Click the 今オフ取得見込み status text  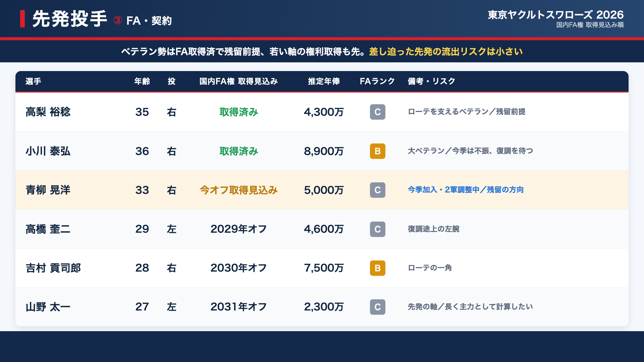pyautogui.click(x=239, y=190)
